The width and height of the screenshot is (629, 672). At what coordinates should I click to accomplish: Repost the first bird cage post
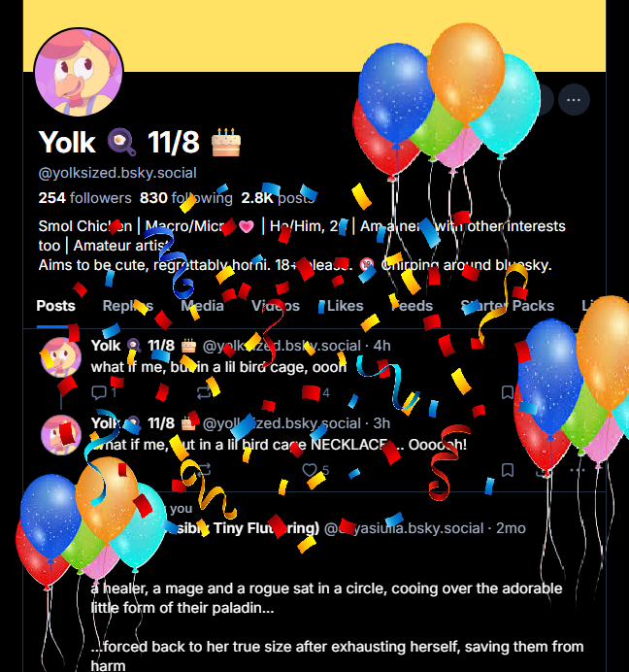pyautogui.click(x=204, y=392)
